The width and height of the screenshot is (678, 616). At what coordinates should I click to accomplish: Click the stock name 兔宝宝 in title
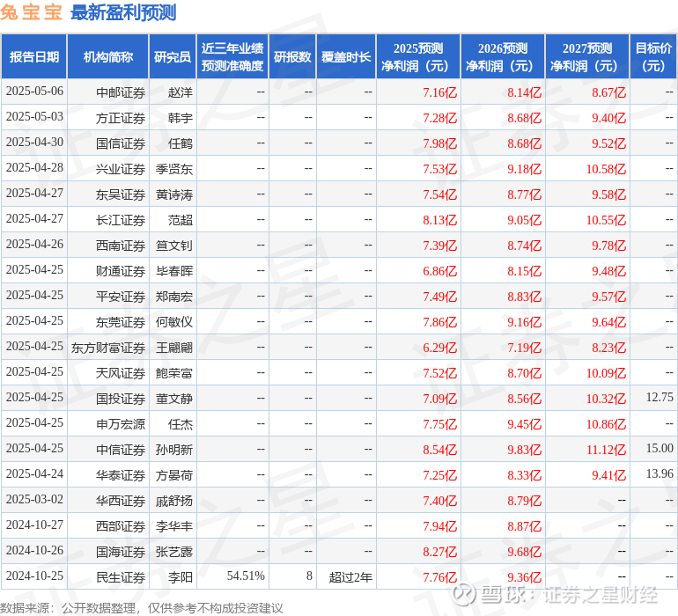[31, 12]
